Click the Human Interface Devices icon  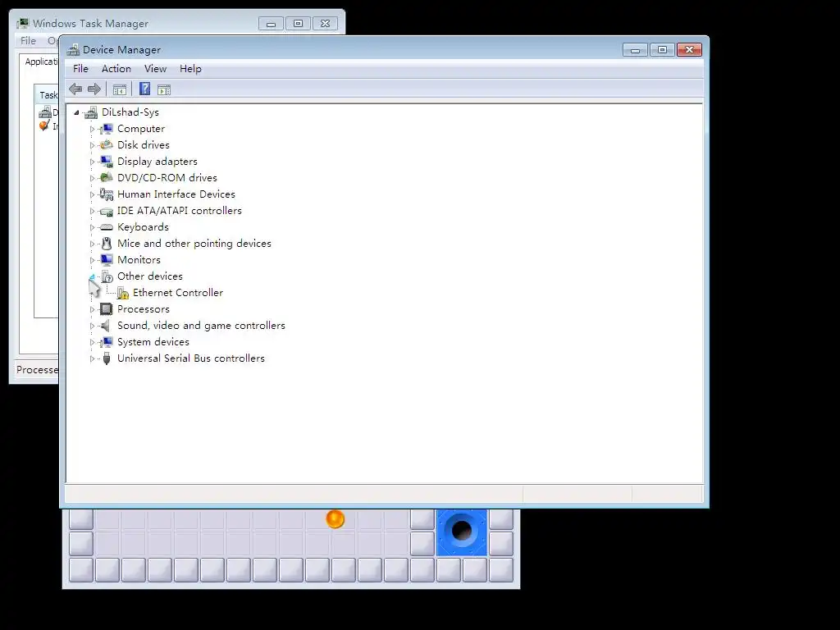coord(107,194)
